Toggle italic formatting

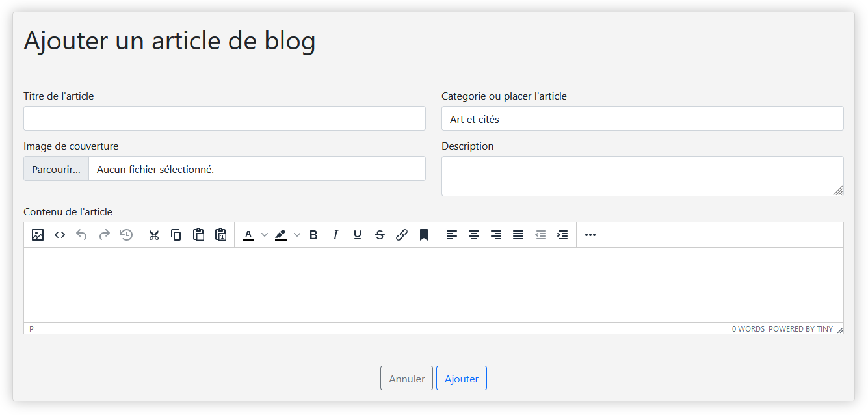(x=335, y=235)
